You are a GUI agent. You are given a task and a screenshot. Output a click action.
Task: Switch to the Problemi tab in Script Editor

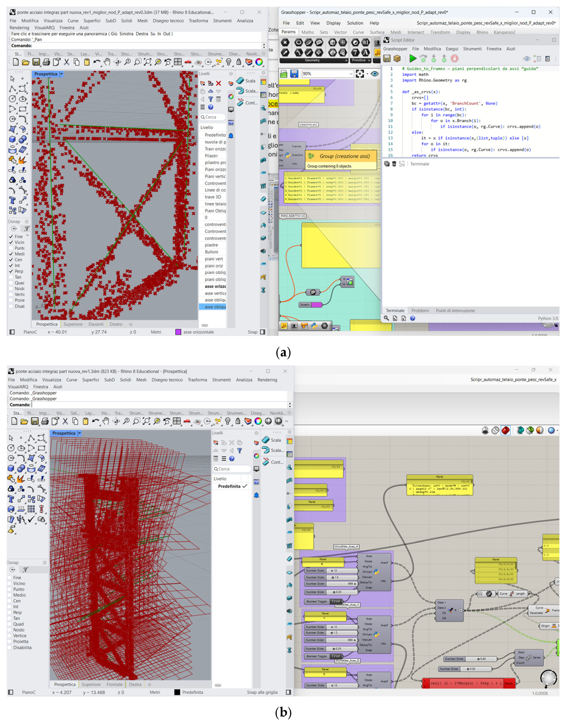420,310
